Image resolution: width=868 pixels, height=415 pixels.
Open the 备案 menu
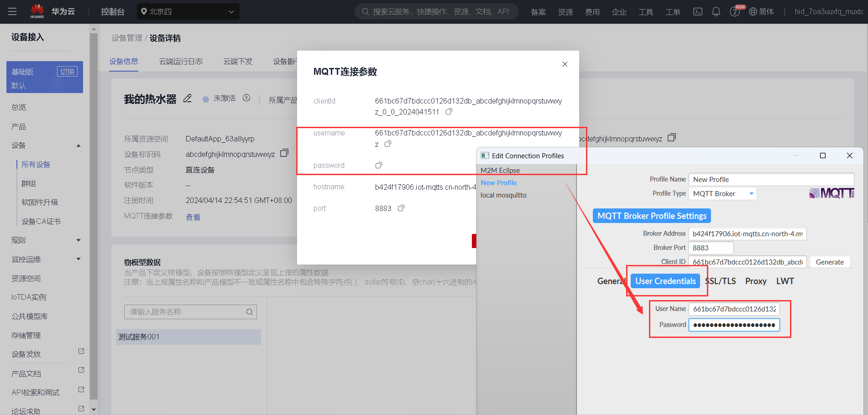(x=539, y=12)
